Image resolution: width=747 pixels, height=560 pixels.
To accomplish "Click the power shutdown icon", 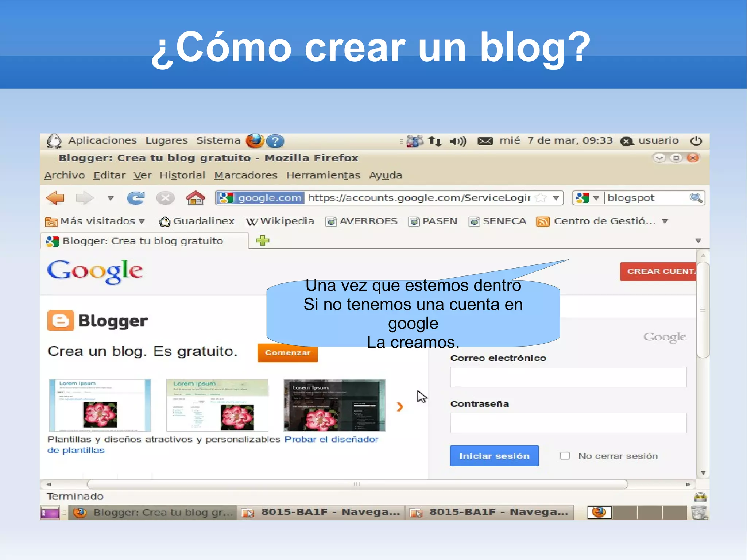I will [696, 141].
